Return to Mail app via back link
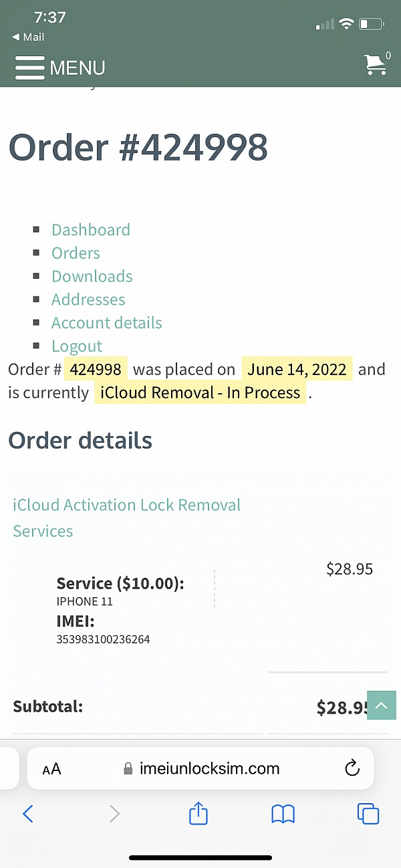This screenshot has height=868, width=401. pos(28,37)
